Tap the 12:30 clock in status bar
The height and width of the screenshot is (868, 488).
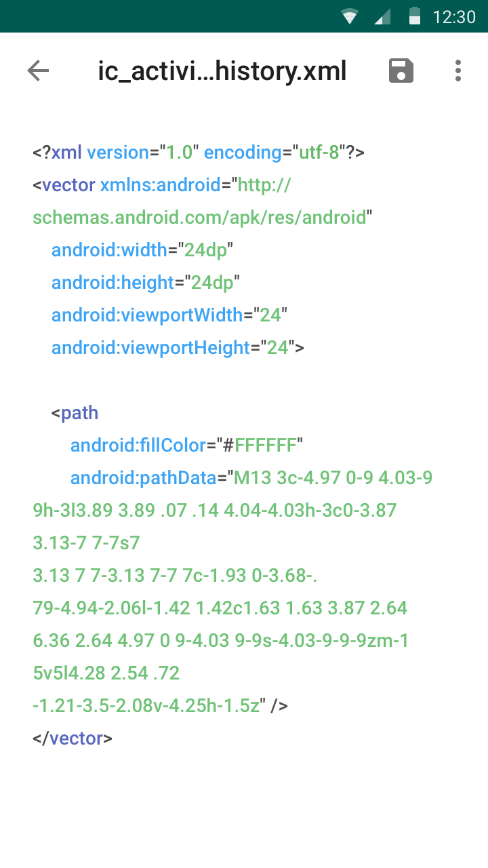tap(454, 16)
